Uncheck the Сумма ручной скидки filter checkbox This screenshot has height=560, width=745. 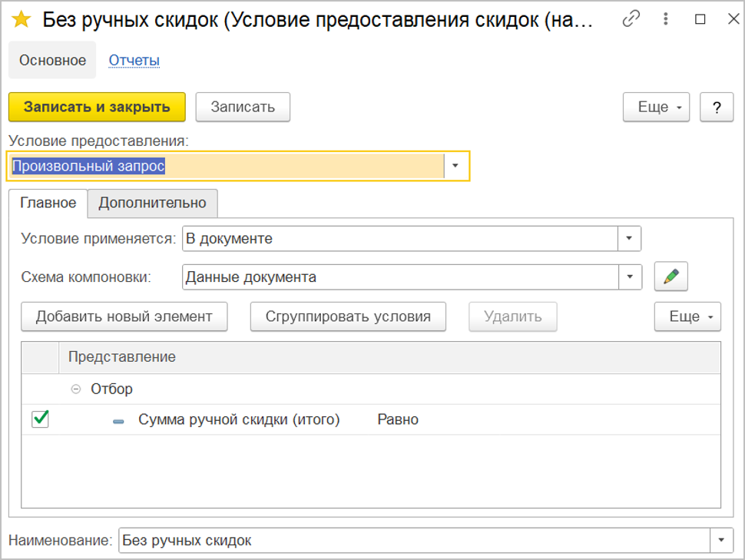[40, 419]
